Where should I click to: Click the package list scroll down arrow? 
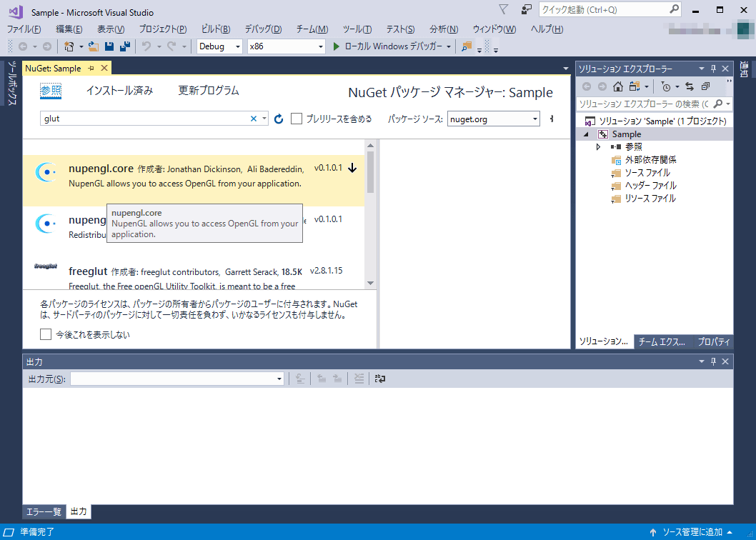(370, 284)
